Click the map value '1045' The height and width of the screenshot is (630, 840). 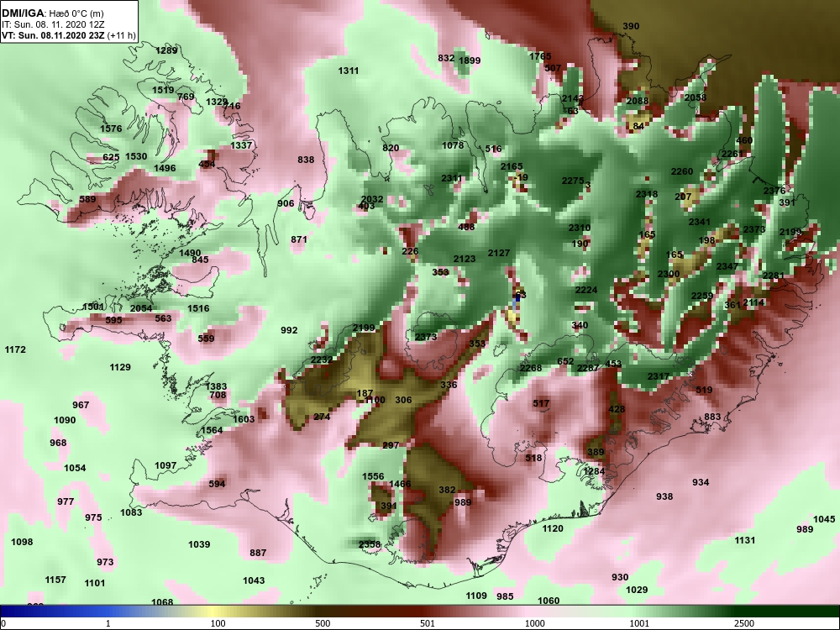pyautogui.click(x=824, y=520)
